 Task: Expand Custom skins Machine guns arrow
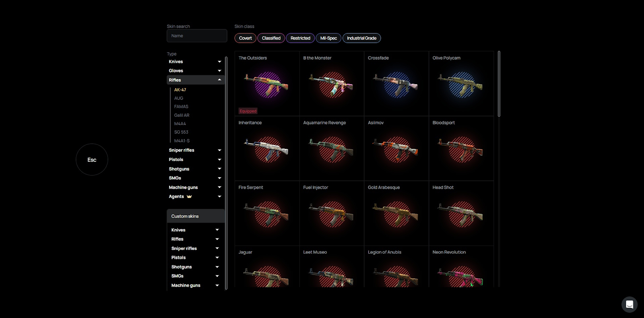pyautogui.click(x=217, y=285)
